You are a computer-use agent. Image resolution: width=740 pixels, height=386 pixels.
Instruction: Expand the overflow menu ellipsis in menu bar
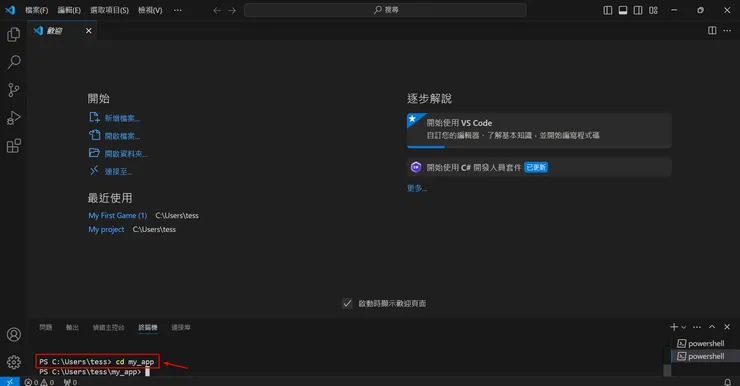click(x=177, y=10)
